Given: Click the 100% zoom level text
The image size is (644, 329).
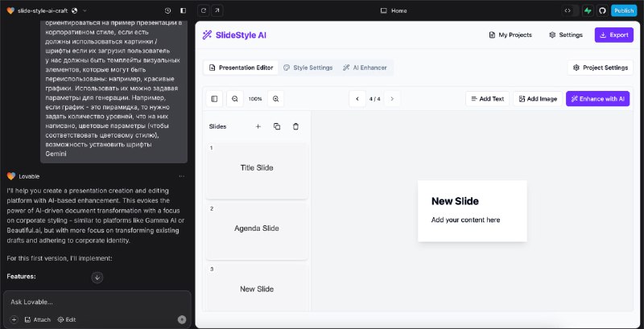Looking at the screenshot, I should coord(255,99).
